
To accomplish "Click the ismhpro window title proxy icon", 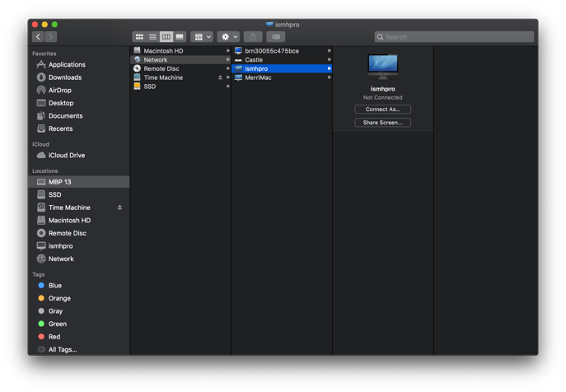I will pos(269,25).
